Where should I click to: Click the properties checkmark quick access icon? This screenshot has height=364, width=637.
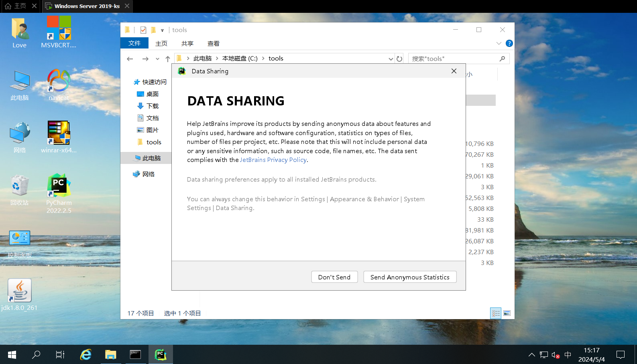coord(143,30)
